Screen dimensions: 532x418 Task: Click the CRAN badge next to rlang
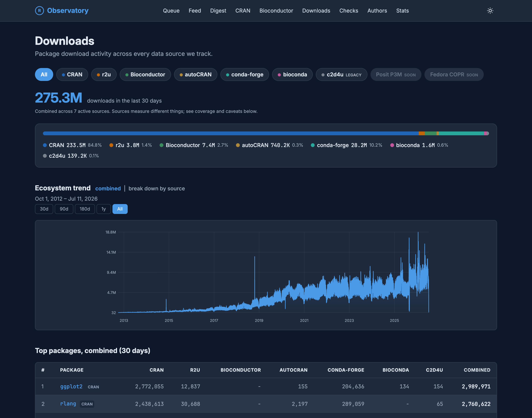point(87,404)
